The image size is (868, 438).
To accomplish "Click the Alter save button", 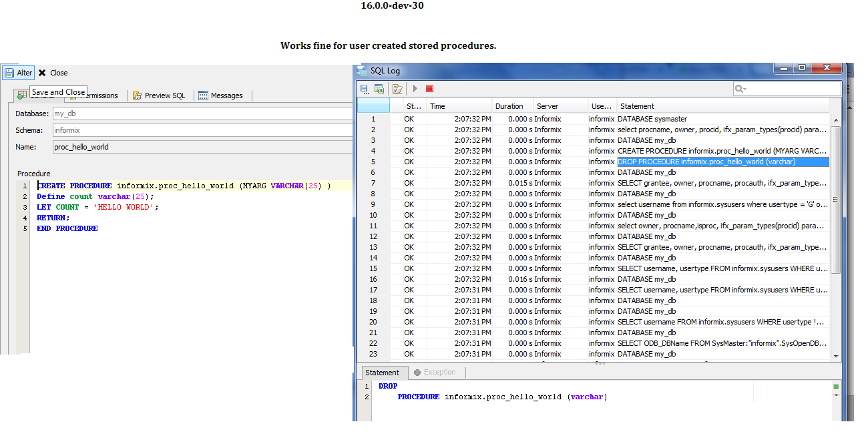I will pos(18,73).
